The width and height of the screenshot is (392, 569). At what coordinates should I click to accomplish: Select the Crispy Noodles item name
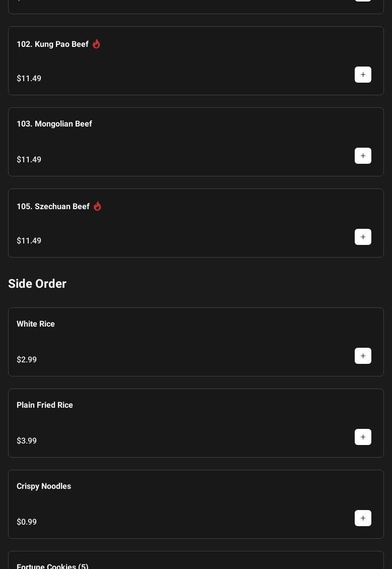click(x=43, y=486)
